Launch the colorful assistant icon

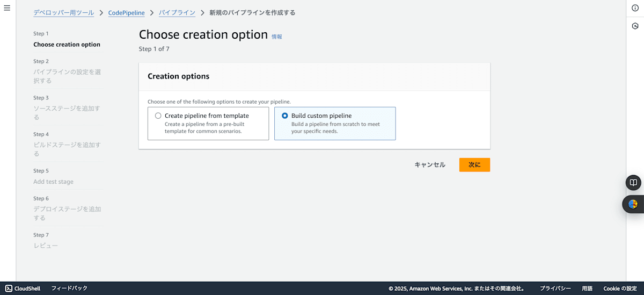click(633, 204)
